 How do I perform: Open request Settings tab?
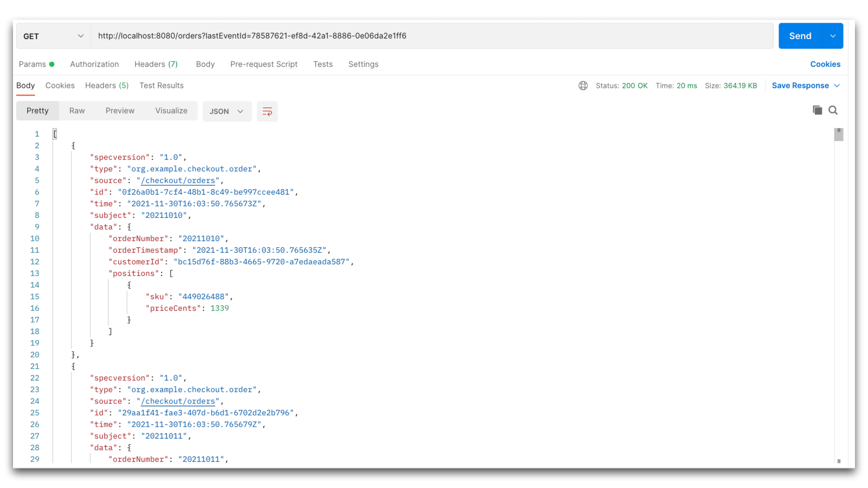(363, 64)
